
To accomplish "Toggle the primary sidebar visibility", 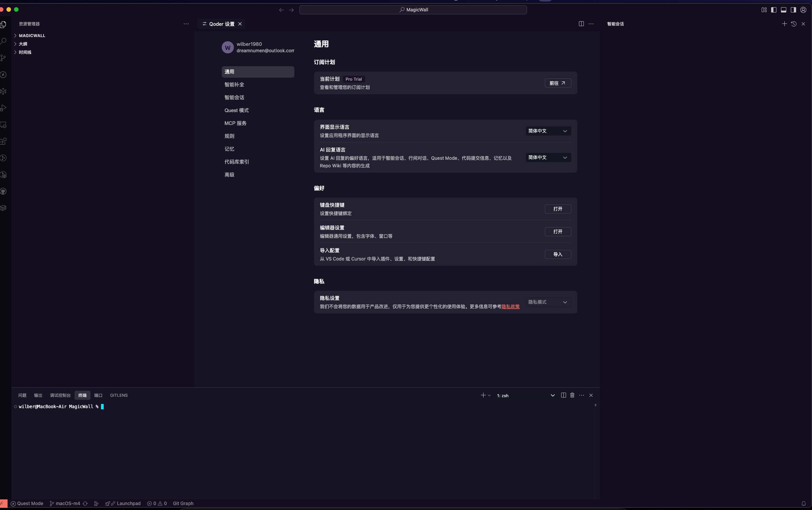I will [774, 10].
